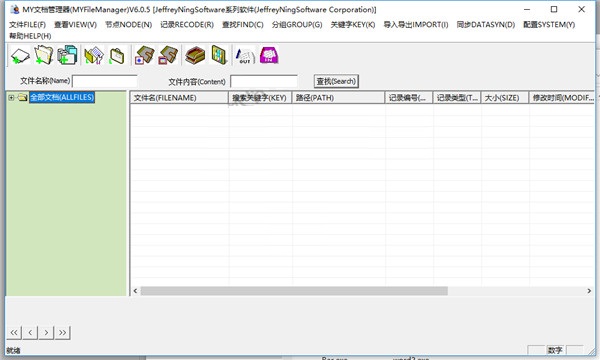This screenshot has width=600, height=360.
Task: Click the stacked paper trays icon
Action: tap(195, 55)
